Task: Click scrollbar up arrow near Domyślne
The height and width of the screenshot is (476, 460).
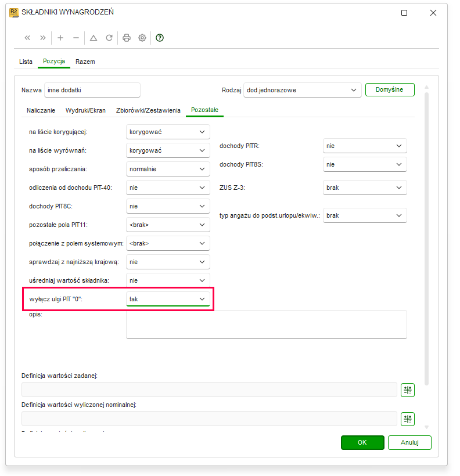Action: [x=426, y=87]
